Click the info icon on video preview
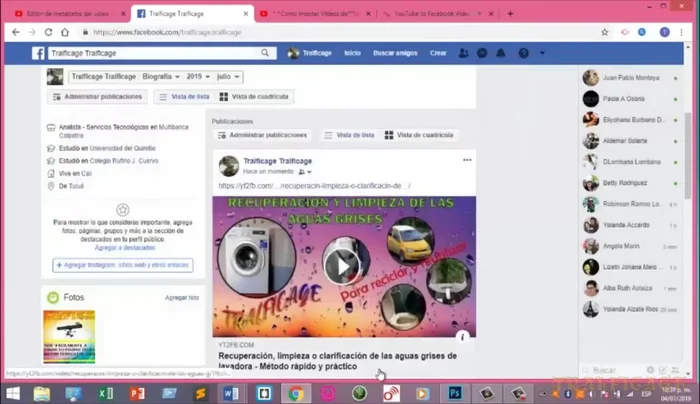Image resolution: width=700 pixels, height=404 pixels. [462, 337]
